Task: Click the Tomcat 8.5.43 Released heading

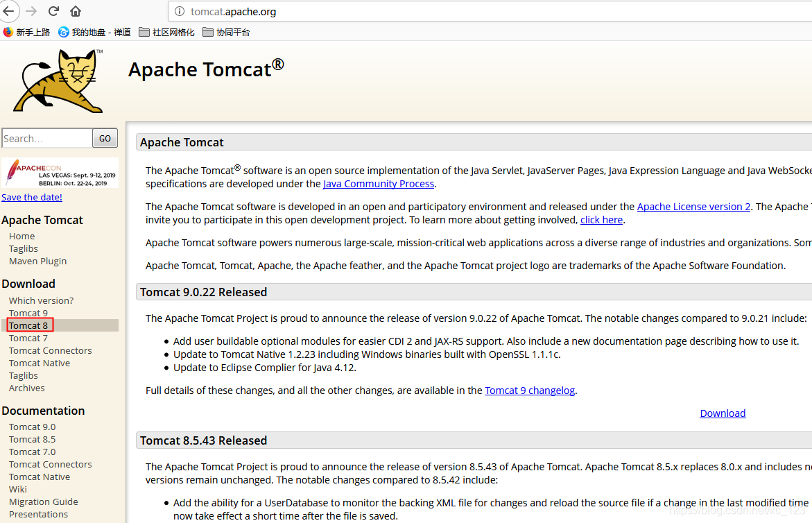Action: click(203, 440)
